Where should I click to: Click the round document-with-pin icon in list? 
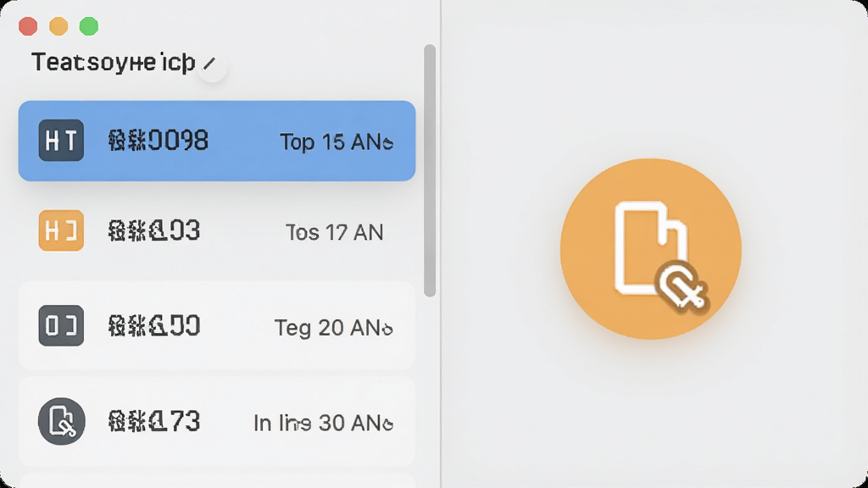61,421
